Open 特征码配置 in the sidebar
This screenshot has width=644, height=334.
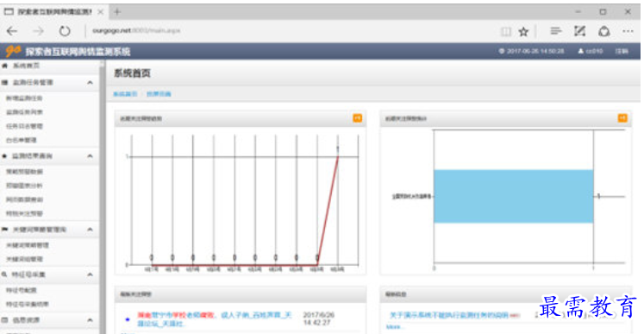22,290
